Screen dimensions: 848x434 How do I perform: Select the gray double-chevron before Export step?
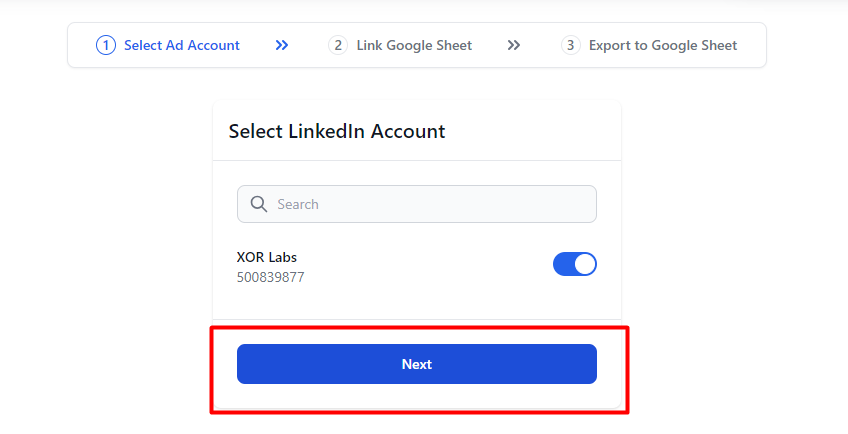(514, 45)
